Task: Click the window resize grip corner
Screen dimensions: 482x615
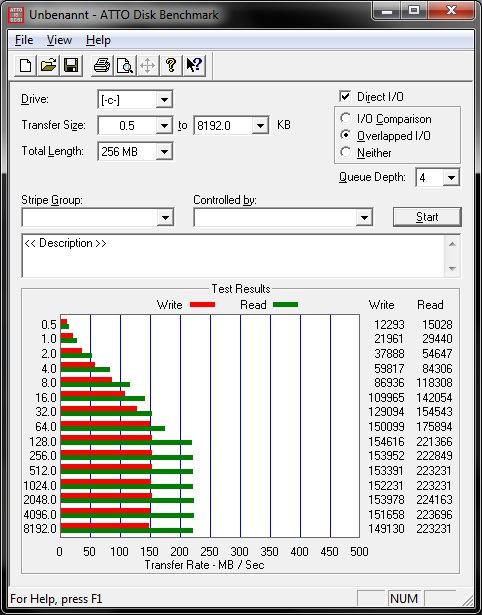Action: click(x=467, y=600)
